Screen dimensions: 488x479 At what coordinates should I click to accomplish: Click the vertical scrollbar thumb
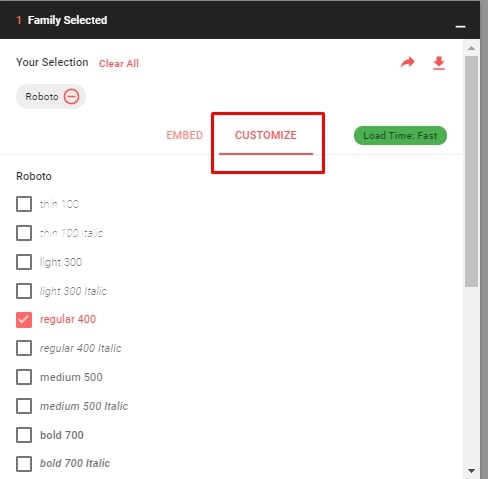(x=471, y=171)
